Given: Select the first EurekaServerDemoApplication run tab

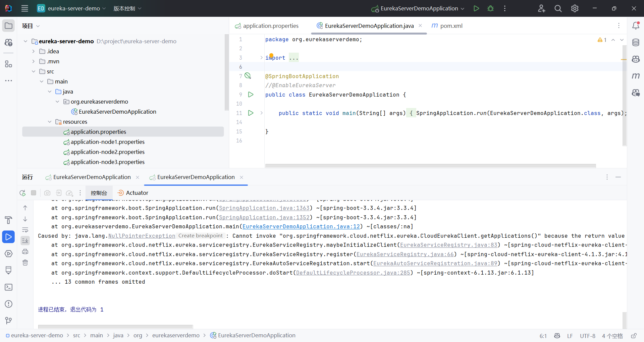Looking at the screenshot, I should pyautogui.click(x=92, y=177).
